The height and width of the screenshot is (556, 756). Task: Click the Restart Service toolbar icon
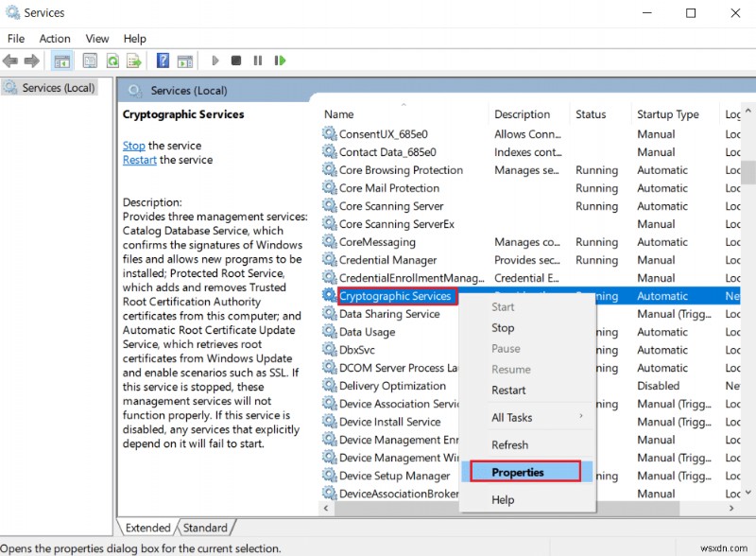pos(280,60)
